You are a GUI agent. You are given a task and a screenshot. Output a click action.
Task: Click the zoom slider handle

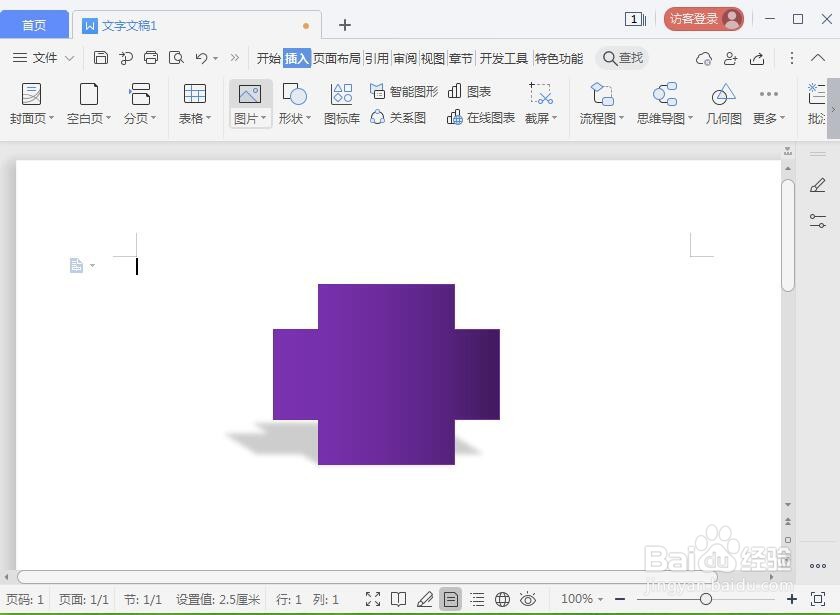[x=706, y=599]
